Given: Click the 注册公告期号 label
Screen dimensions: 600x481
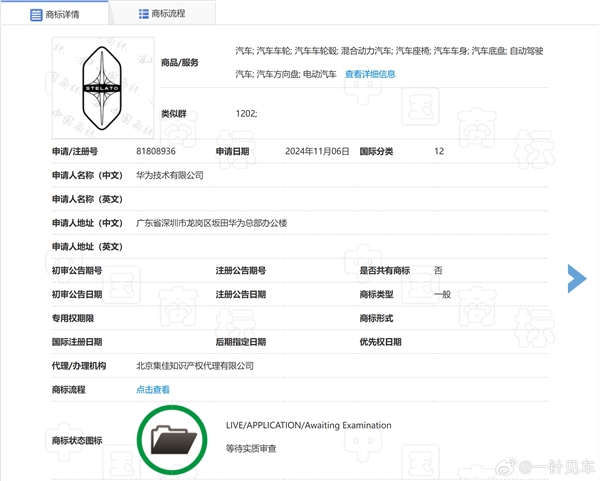Looking at the screenshot, I should [241, 271].
